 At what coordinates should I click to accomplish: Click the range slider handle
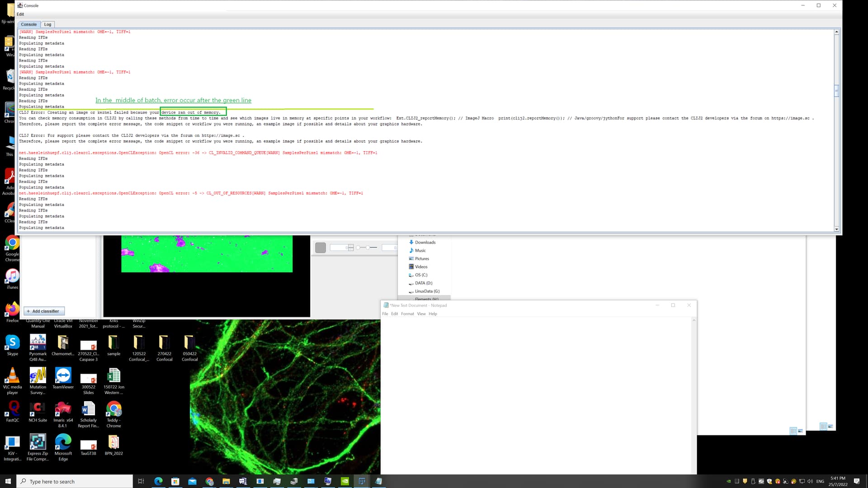pos(368,248)
